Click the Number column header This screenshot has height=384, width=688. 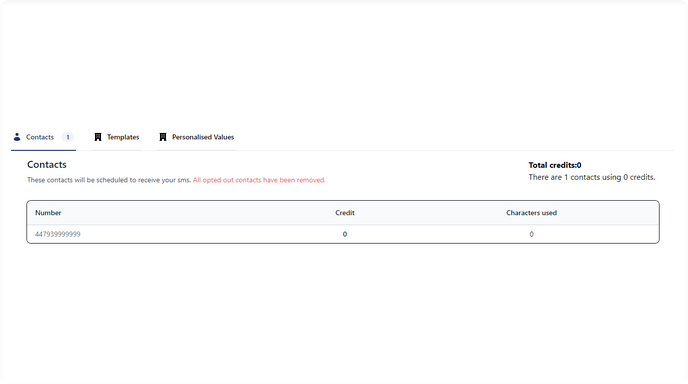click(x=48, y=213)
